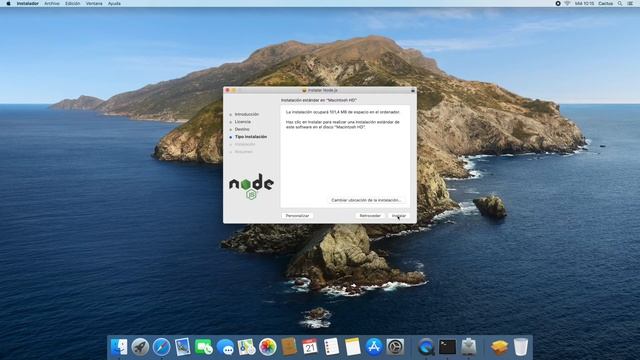Select the Destino step in sidebar
The height and width of the screenshot is (360, 640).
pos(242,129)
